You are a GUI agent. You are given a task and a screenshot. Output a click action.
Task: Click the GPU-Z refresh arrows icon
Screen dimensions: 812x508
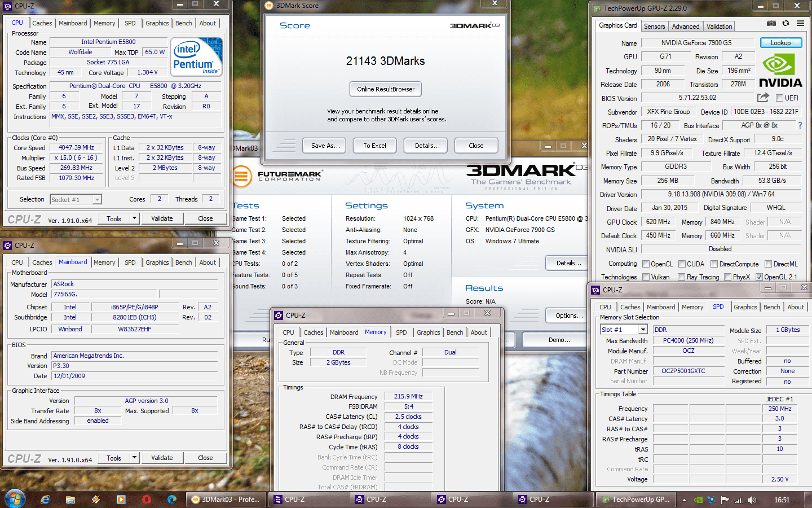click(x=785, y=23)
